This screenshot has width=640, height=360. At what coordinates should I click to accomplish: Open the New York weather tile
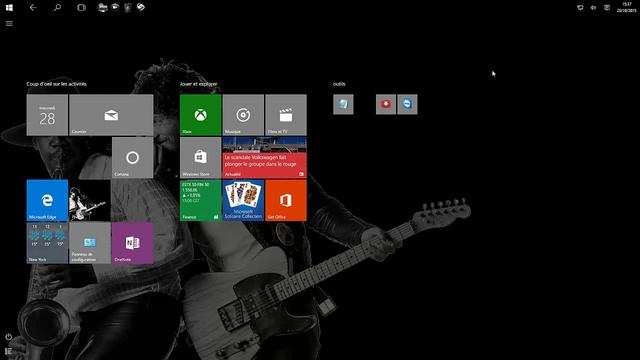tap(47, 243)
